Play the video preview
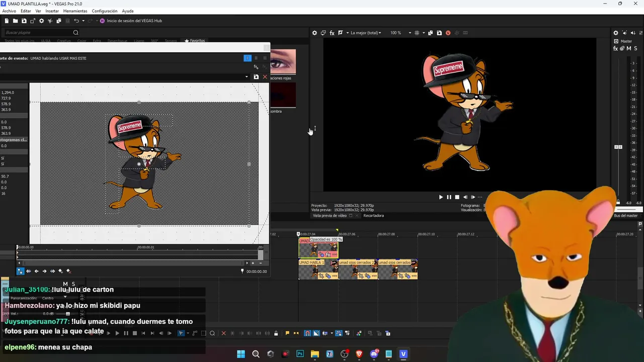This screenshot has width=644, height=362. (x=441, y=197)
